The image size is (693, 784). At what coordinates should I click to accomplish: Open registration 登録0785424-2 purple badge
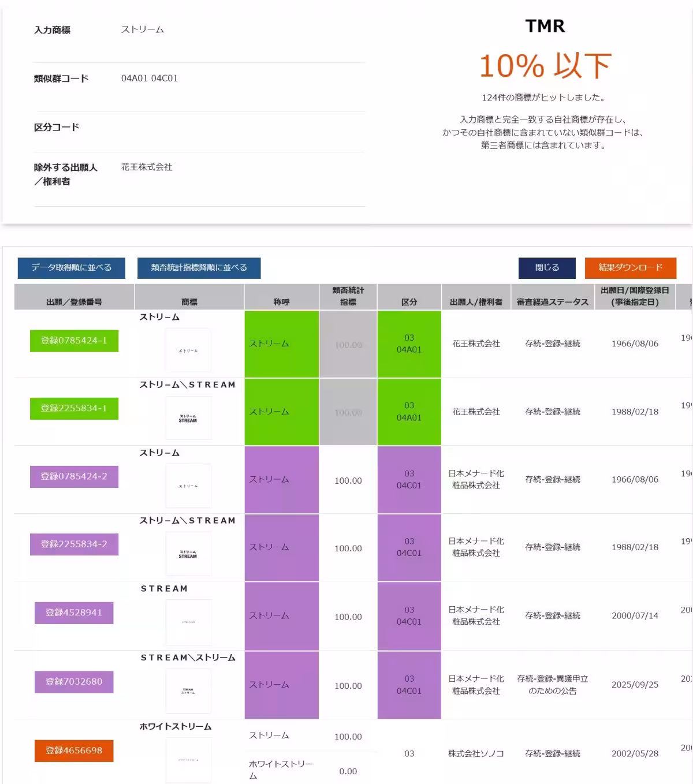[x=74, y=476]
